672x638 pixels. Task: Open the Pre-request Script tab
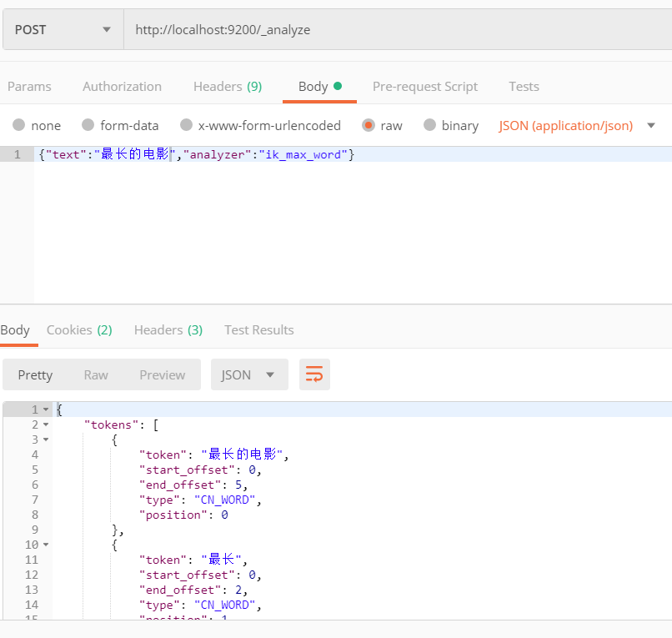pyautogui.click(x=425, y=87)
